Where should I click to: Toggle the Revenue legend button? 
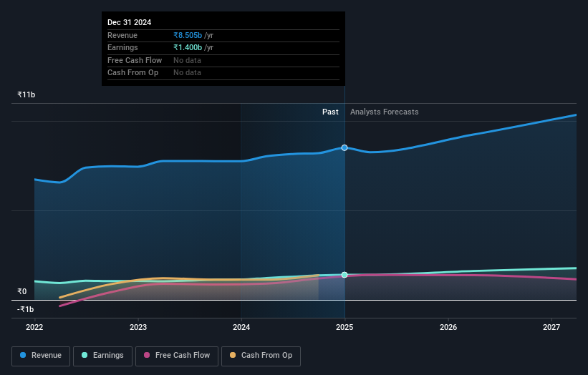41,356
